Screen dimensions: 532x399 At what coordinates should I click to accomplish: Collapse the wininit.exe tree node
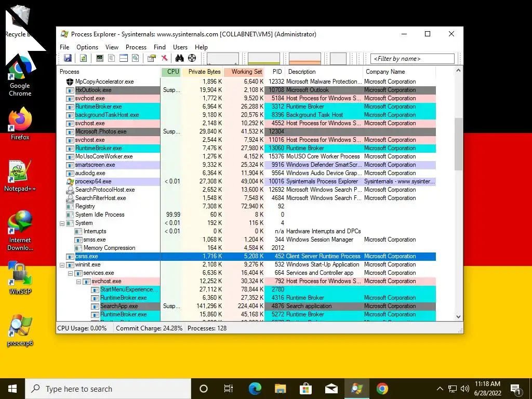coord(62,265)
